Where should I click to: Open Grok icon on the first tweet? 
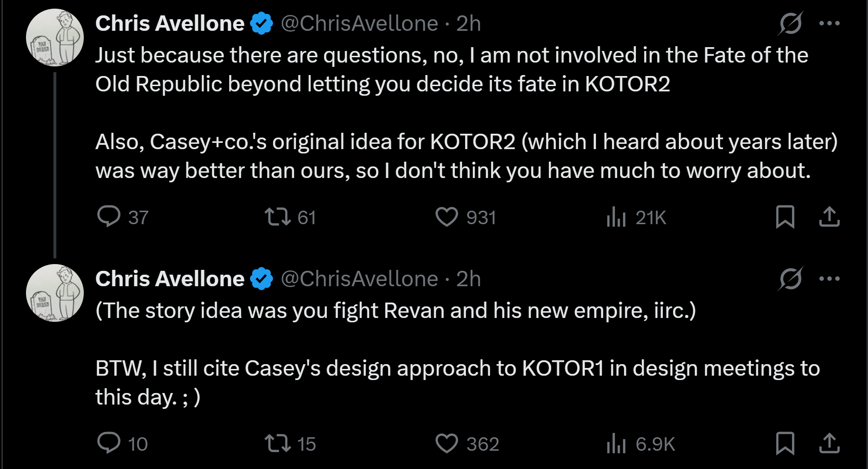(790, 23)
